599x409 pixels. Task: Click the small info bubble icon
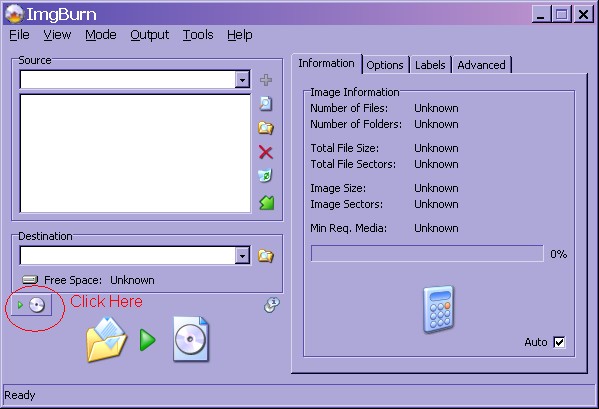pos(272,305)
